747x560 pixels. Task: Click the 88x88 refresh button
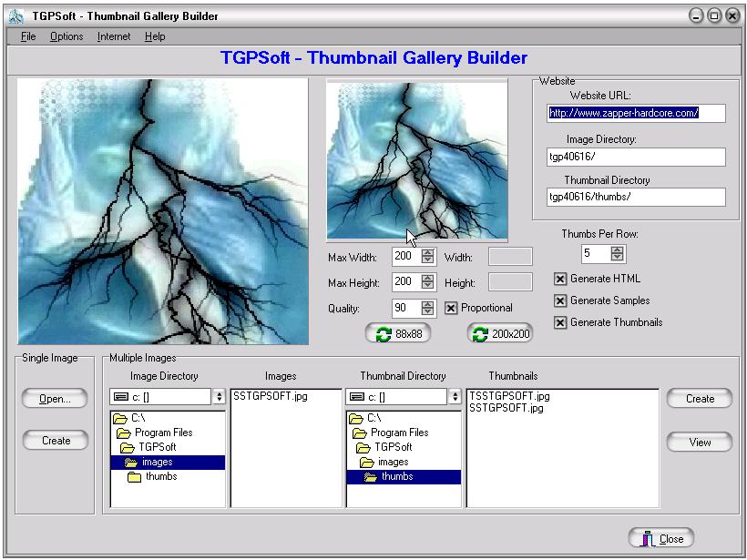[x=397, y=334]
